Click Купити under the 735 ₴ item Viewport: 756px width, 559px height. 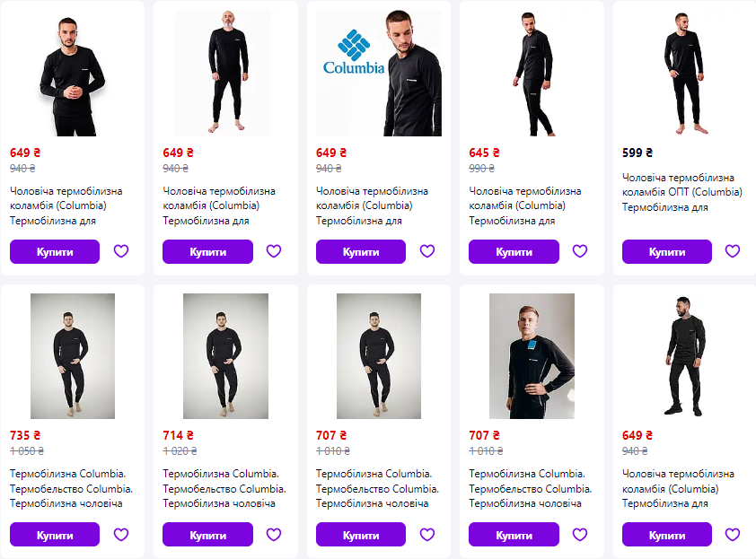pos(55,535)
